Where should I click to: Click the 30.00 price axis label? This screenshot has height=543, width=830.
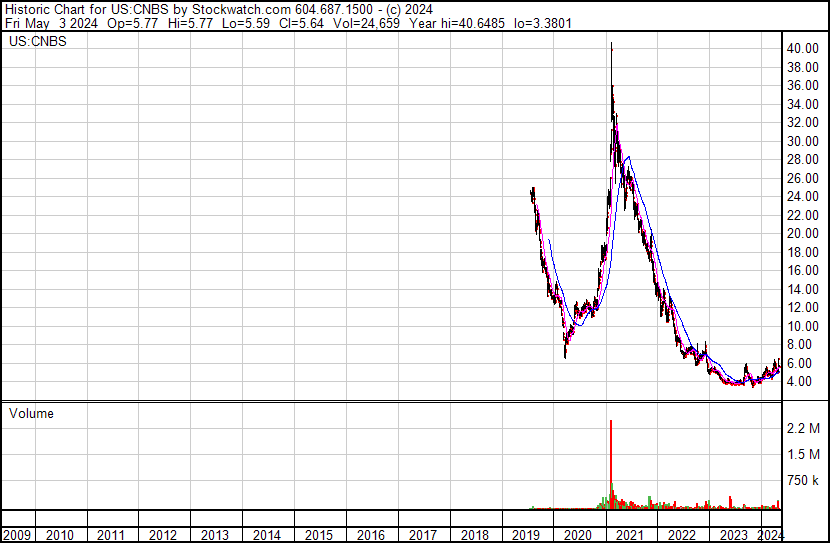(x=802, y=141)
